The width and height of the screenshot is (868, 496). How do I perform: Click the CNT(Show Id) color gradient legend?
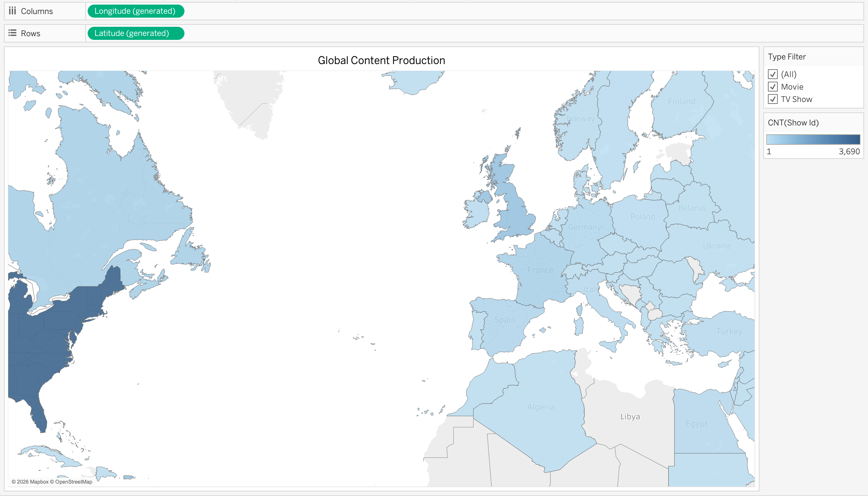tap(813, 139)
